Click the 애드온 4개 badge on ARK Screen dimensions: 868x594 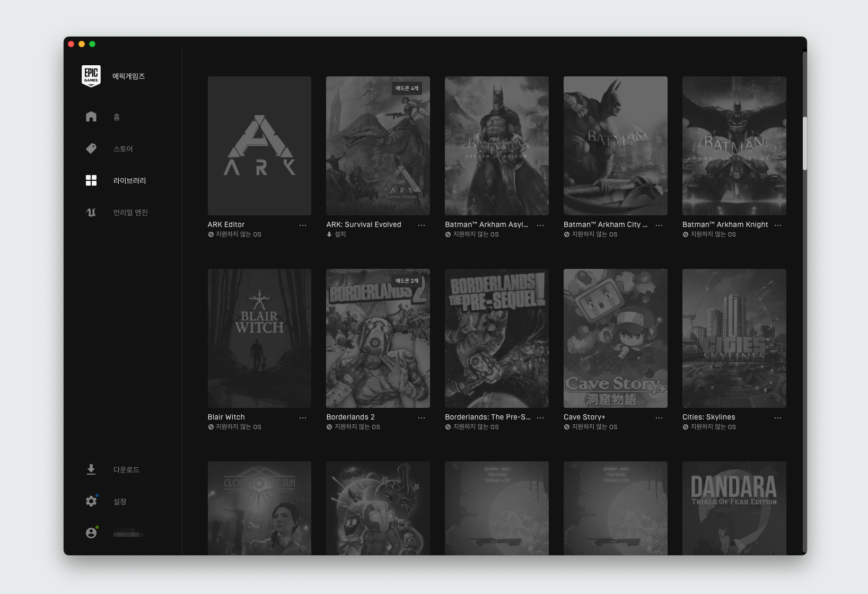click(x=407, y=89)
